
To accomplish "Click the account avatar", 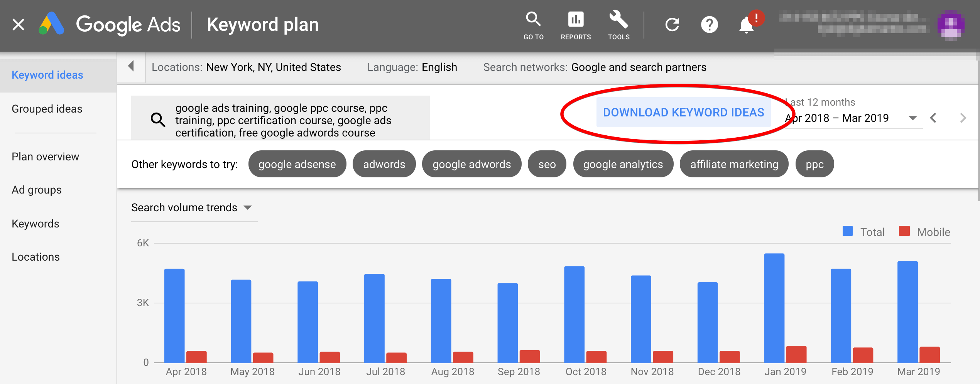I will coord(951,25).
